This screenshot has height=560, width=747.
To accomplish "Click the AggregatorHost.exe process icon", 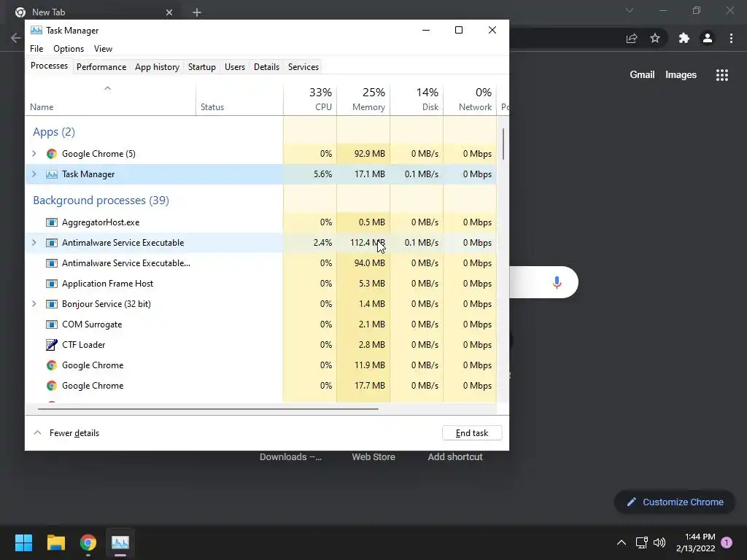I will 52,222.
